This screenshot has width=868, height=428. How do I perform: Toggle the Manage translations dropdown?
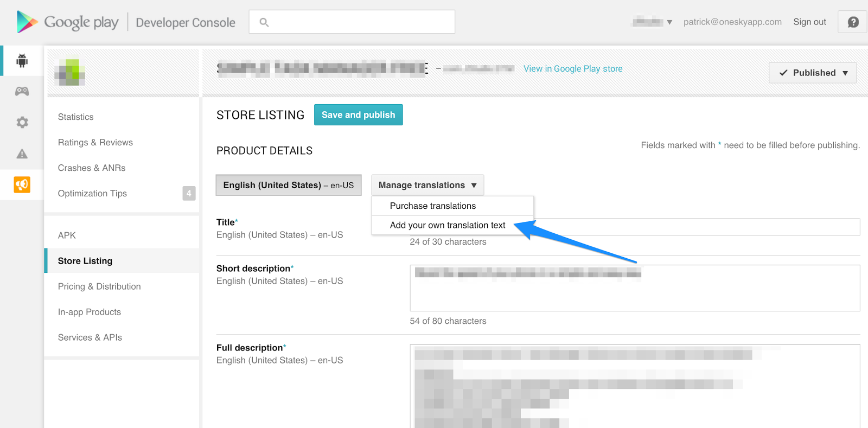tap(427, 185)
